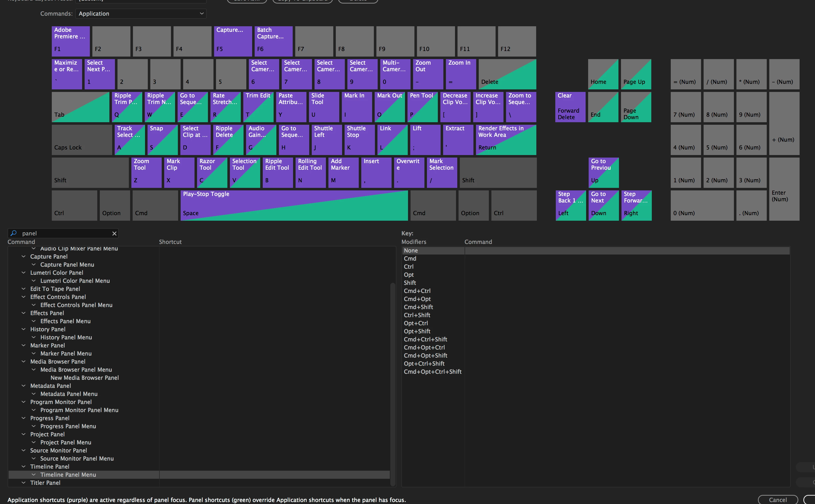Click the Snap S key
The height and width of the screenshot is (504, 815).
pyautogui.click(x=162, y=139)
